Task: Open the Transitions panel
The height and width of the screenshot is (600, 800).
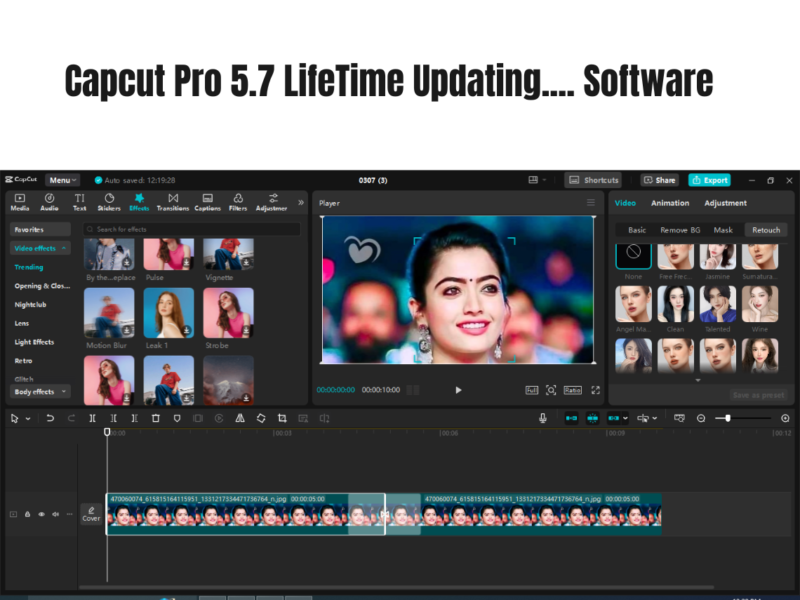Action: tap(173, 202)
